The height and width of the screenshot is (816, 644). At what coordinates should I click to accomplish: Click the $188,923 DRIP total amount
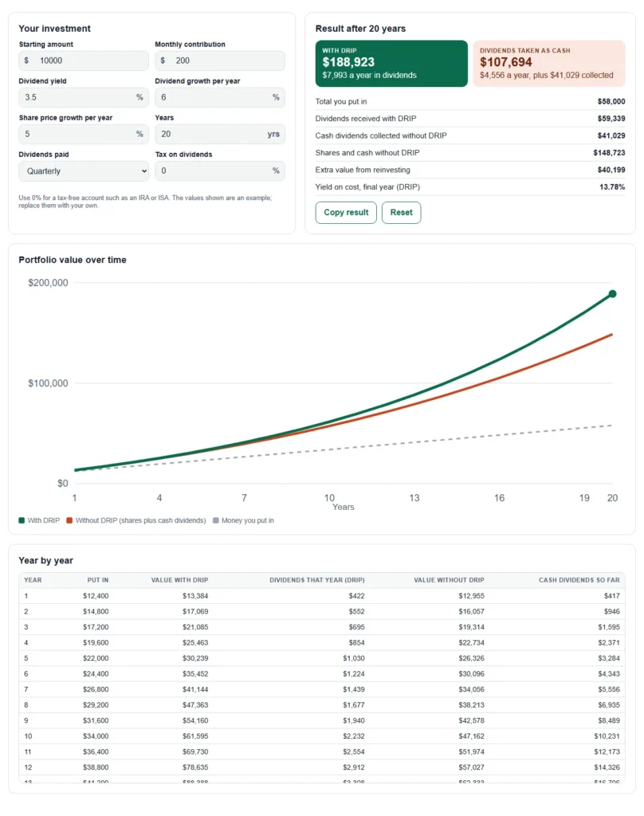click(x=348, y=62)
